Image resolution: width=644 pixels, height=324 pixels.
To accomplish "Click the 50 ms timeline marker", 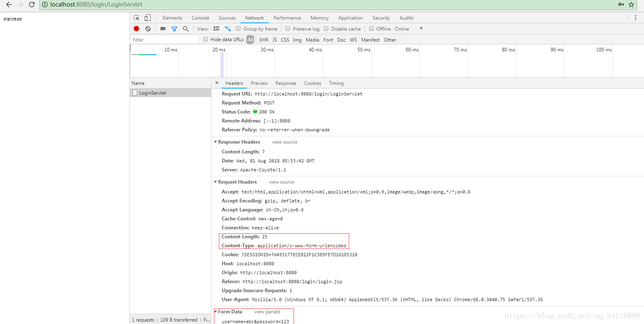I will coord(364,50).
